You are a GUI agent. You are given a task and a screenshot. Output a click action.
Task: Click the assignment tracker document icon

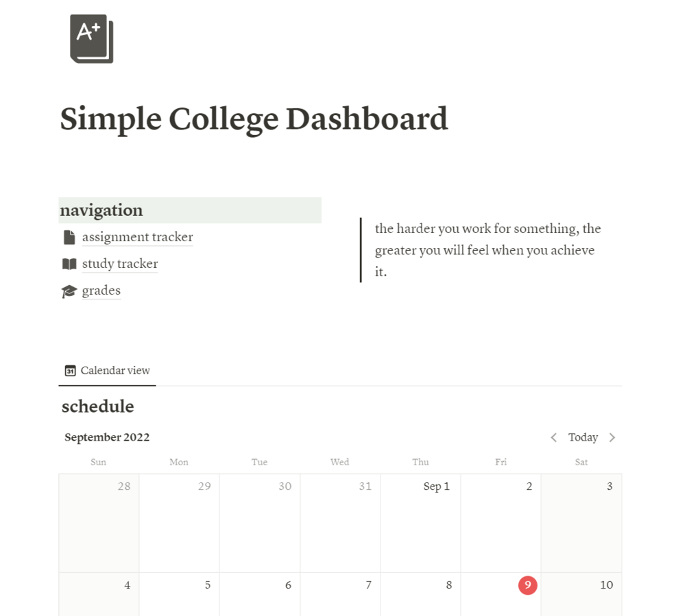tap(69, 237)
